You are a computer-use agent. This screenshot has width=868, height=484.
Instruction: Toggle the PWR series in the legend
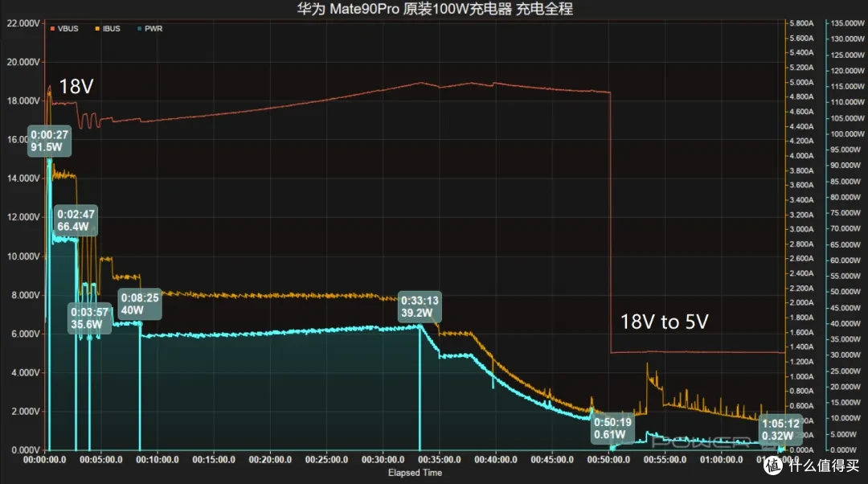point(149,29)
